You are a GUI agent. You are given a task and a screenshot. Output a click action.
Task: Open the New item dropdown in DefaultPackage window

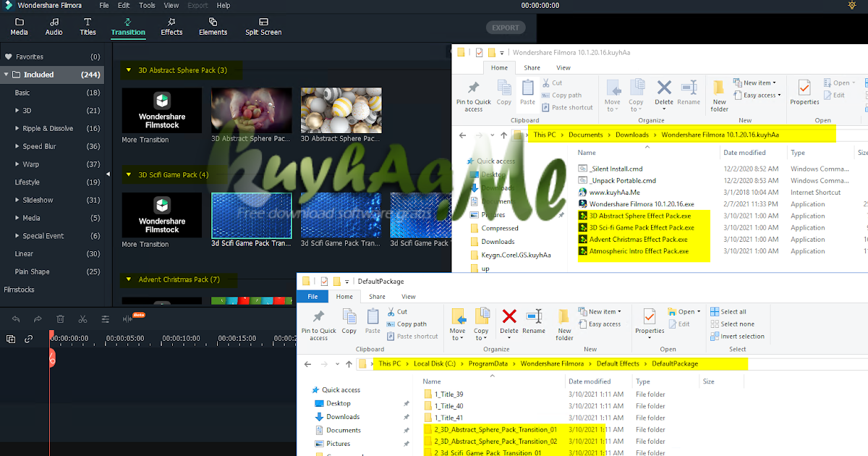click(601, 312)
